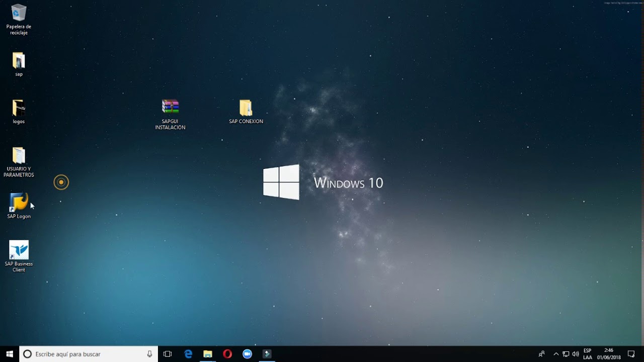Open the clock showing 2:46 01/06/2018
Viewport: 644px width, 362px height.
(609, 354)
